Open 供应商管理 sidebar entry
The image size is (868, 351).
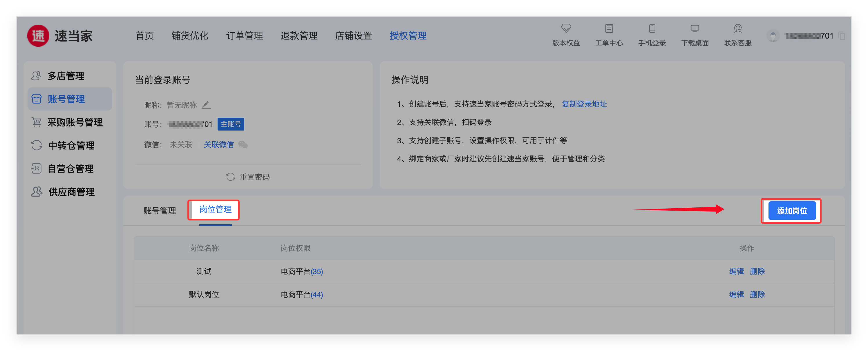(x=71, y=192)
